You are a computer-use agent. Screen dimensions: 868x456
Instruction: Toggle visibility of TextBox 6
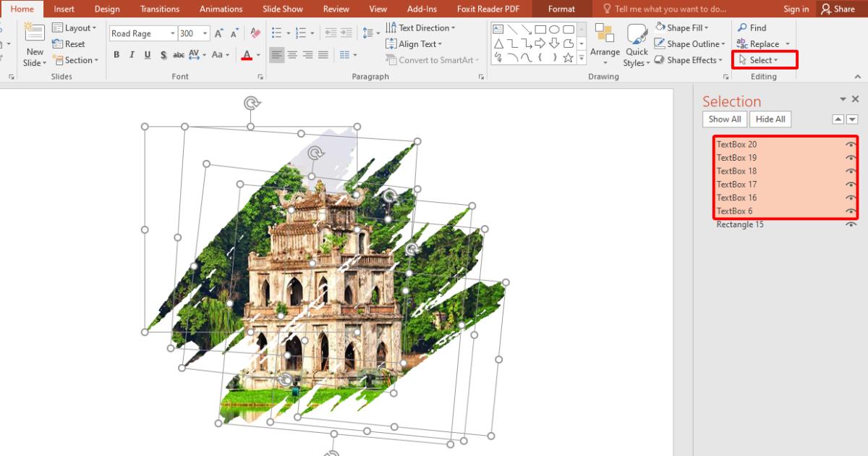tap(852, 211)
